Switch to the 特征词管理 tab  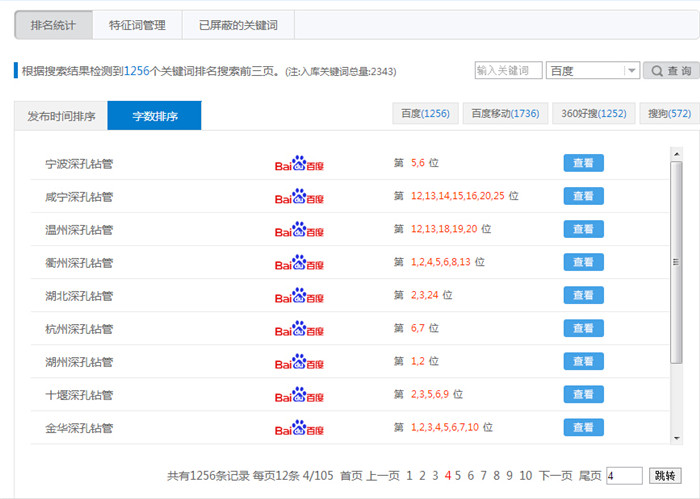coord(137,26)
